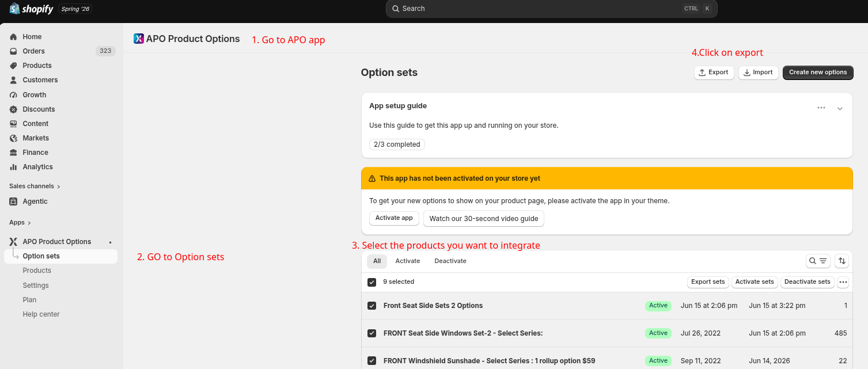Click the Spring '26 edition badge
This screenshot has height=369, width=868.
click(x=75, y=9)
